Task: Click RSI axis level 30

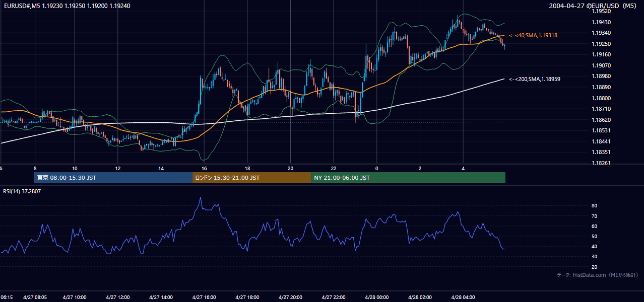Action: pyautogui.click(x=595, y=257)
